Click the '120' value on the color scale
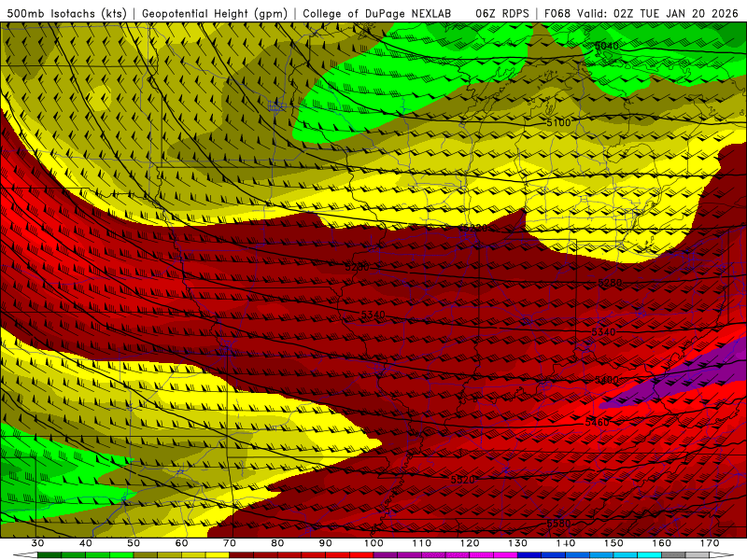This screenshot has height=560, width=747. pos(470,543)
